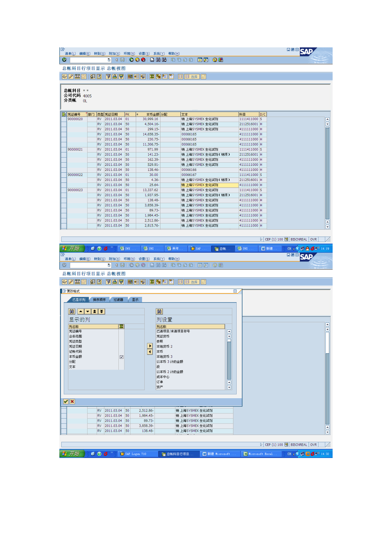The image size is (392, 554).
Task: Click amount cell 30,999.16
Action: click(x=148, y=119)
